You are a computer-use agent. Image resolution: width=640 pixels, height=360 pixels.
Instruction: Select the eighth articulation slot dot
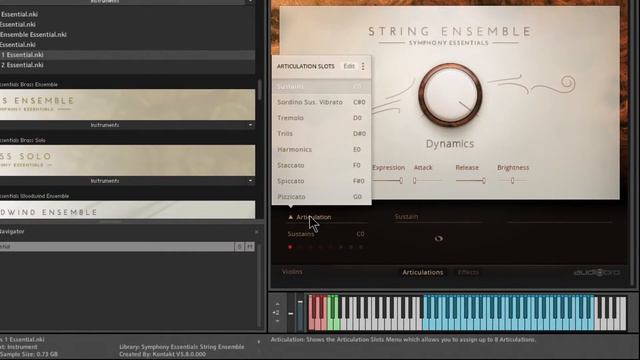361,247
